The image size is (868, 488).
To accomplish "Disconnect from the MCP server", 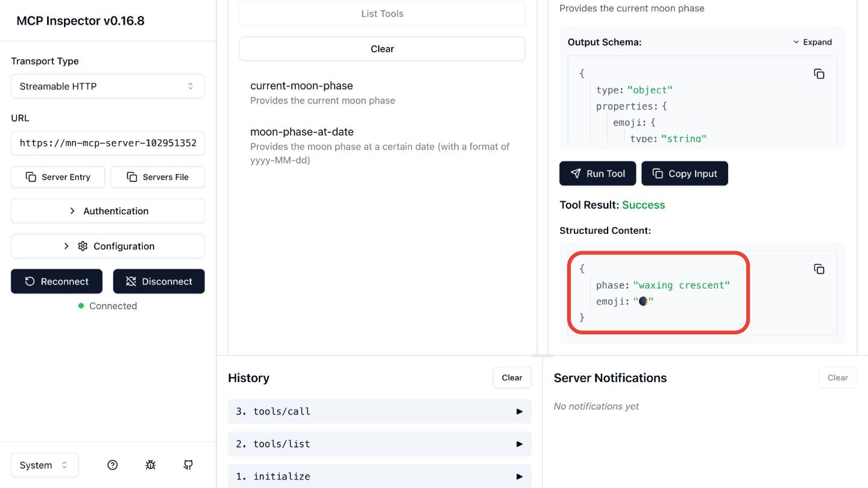I will (159, 281).
